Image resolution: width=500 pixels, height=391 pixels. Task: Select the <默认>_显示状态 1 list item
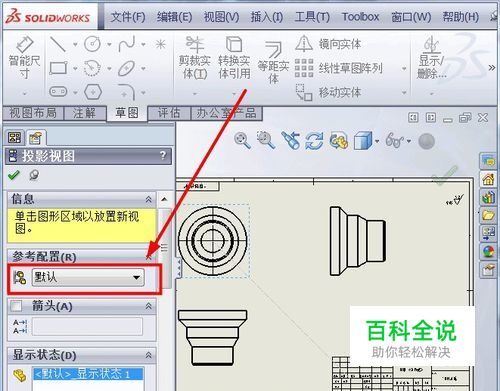click(x=88, y=374)
